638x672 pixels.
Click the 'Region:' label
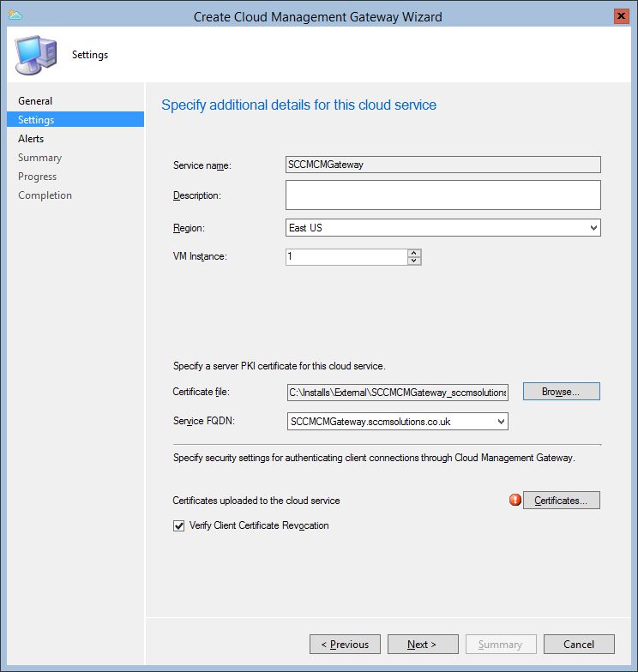pos(189,228)
